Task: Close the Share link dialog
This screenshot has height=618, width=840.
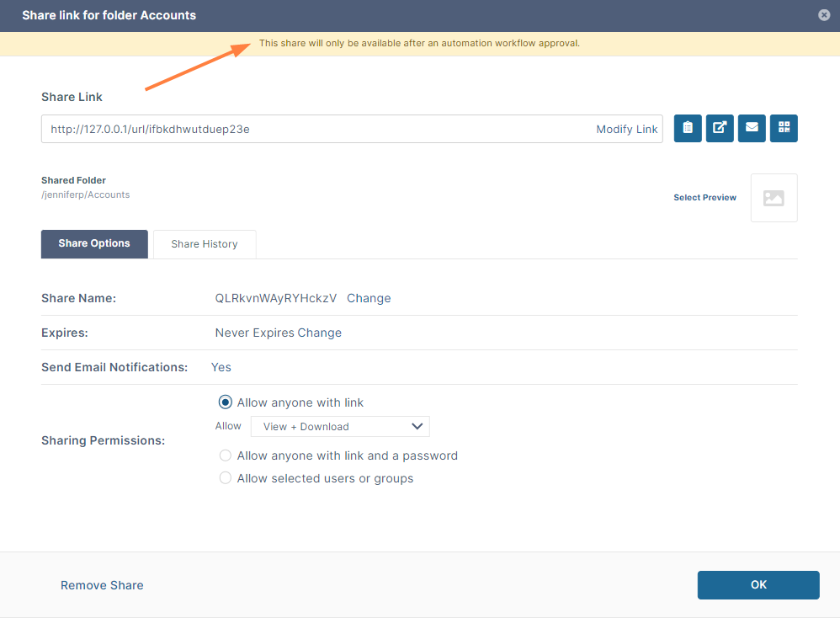Action: point(823,15)
